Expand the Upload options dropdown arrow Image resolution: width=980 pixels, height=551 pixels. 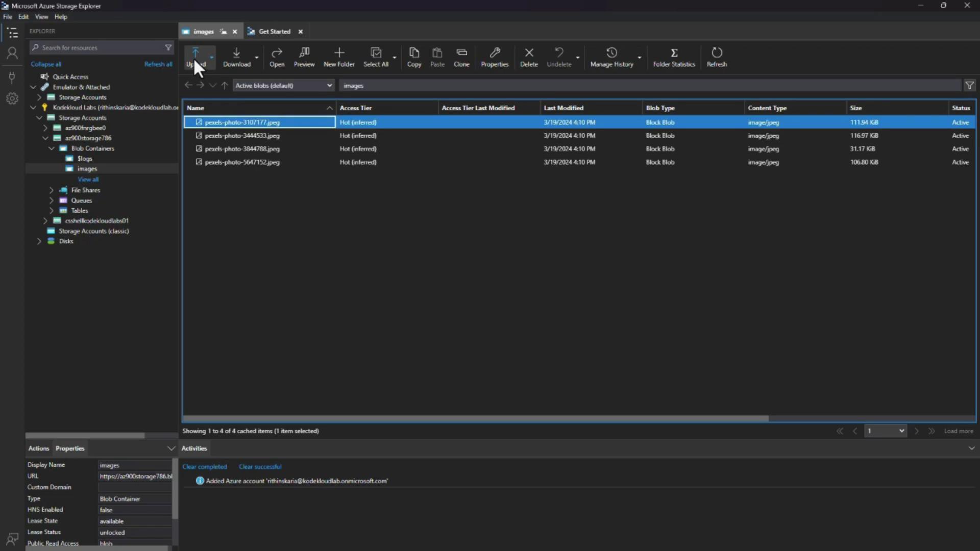212,57
